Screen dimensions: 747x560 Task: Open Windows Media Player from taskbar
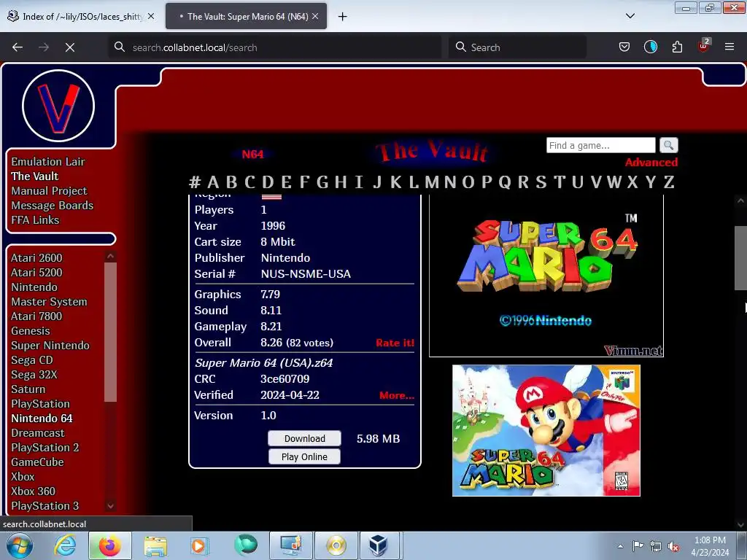coord(198,545)
